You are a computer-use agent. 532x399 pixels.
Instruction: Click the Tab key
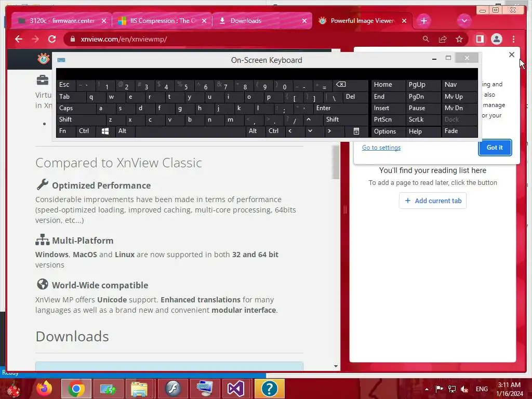(x=71, y=97)
